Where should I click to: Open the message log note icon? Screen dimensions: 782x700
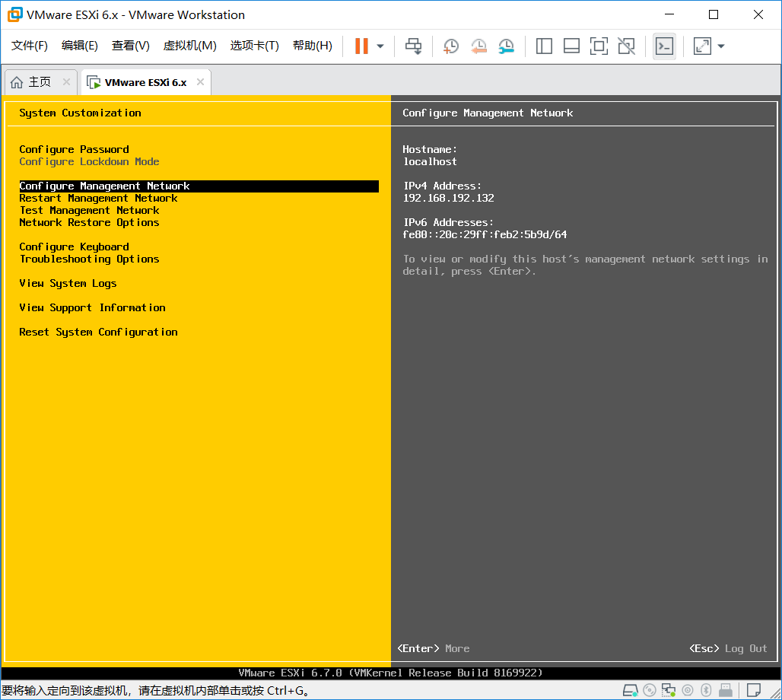point(754,691)
